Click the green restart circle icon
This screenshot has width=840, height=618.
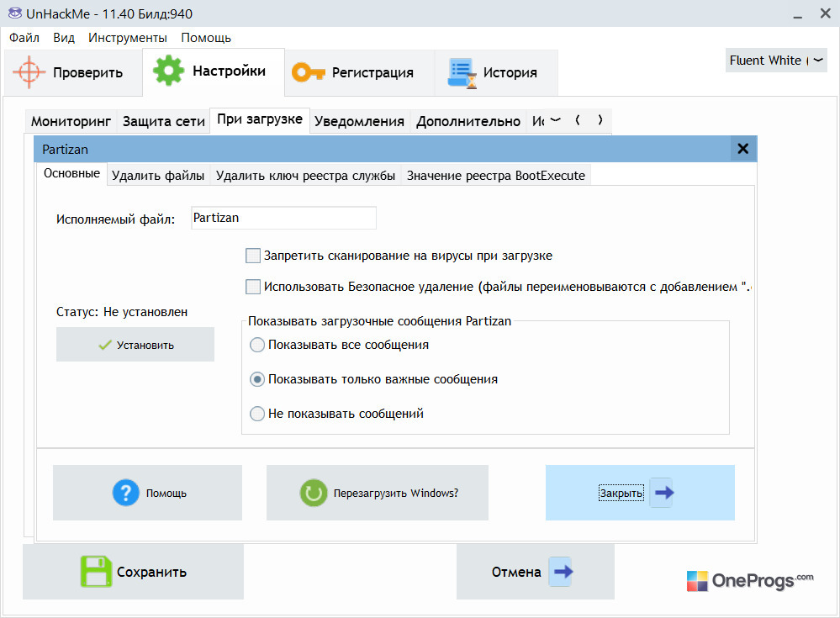[x=314, y=493]
